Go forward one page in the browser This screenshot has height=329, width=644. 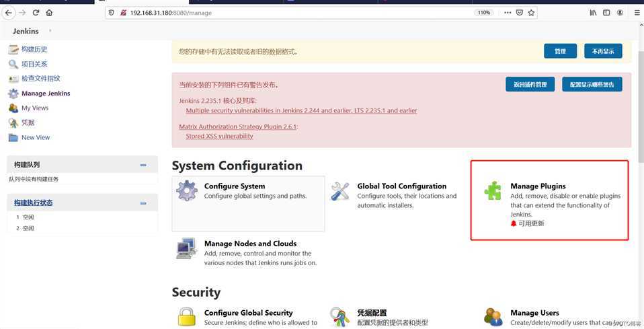coord(22,13)
